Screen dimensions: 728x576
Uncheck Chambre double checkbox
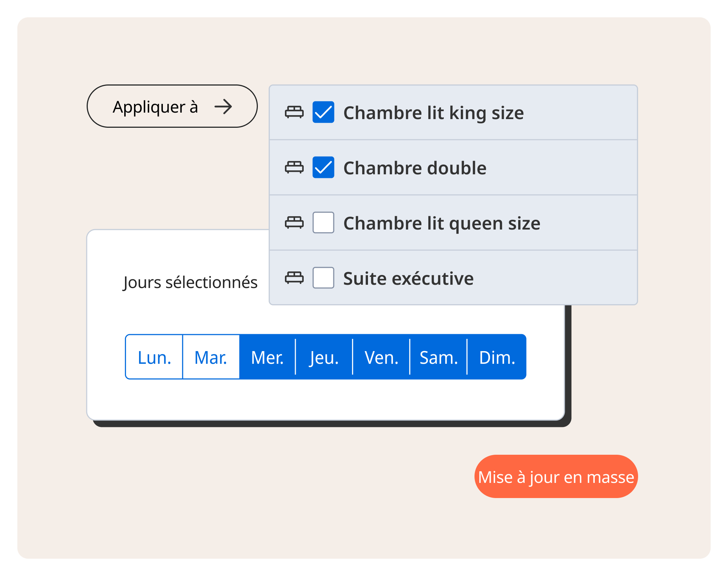(x=323, y=167)
